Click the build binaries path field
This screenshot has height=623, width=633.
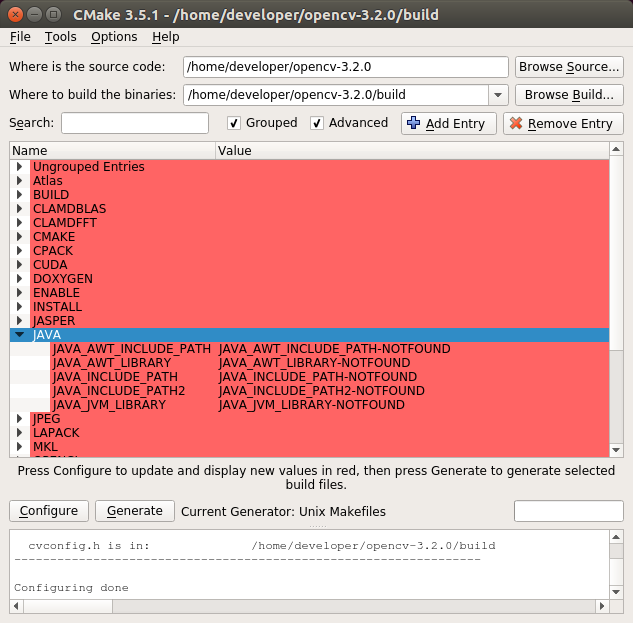(336, 95)
